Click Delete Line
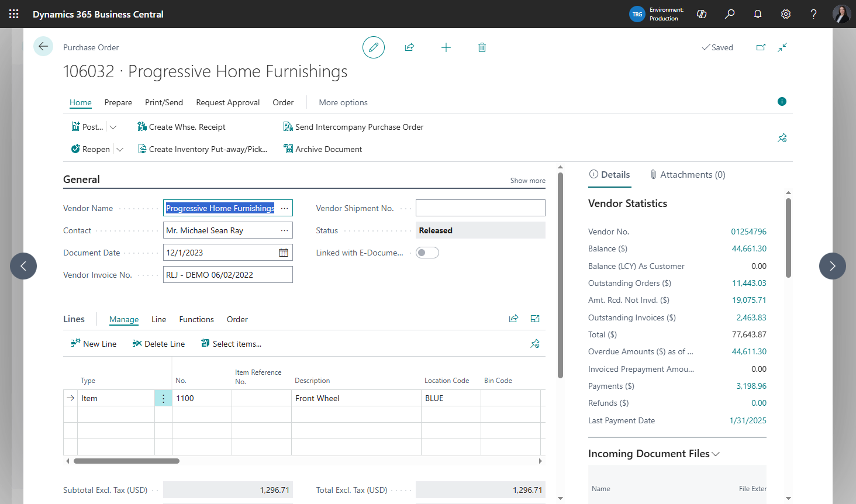Screen dimensions: 856x504 158,344
